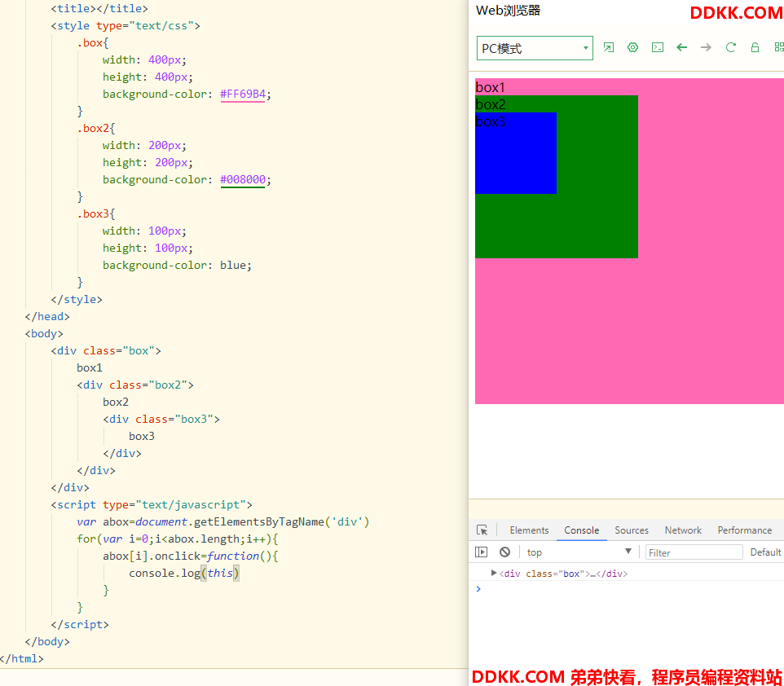Switch to the Performance tab
The height and width of the screenshot is (686, 784).
[745, 530]
